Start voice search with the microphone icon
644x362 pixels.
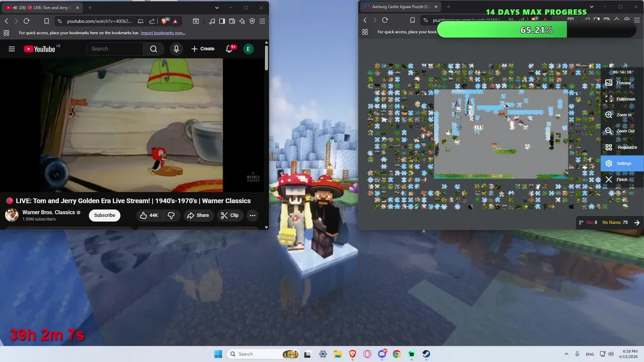[176, 49]
